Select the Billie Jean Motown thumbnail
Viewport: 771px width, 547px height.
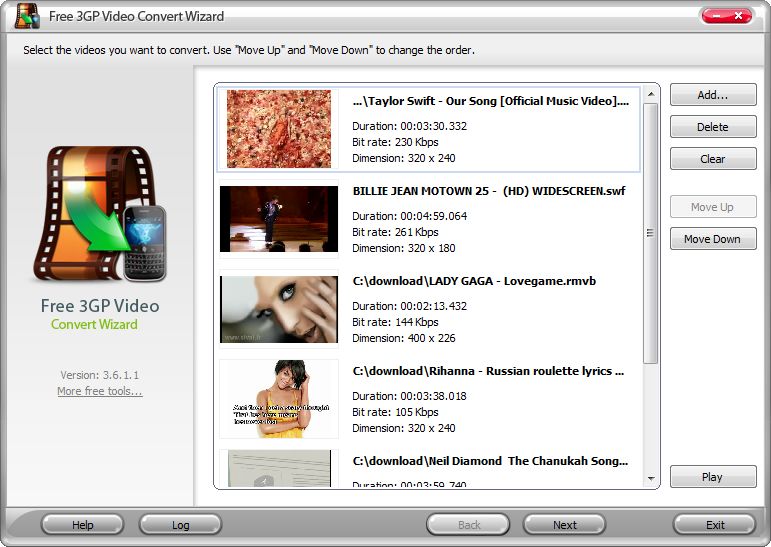[279, 219]
